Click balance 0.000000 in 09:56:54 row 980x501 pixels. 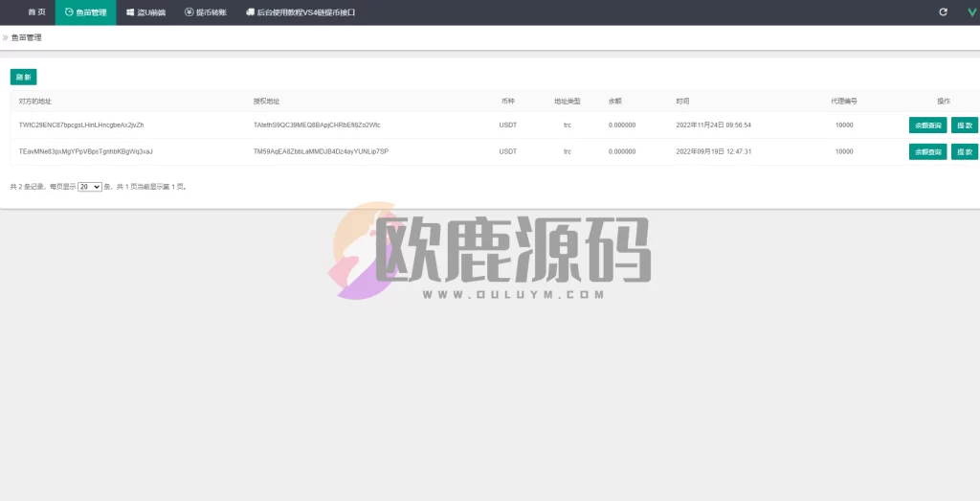pyautogui.click(x=622, y=125)
